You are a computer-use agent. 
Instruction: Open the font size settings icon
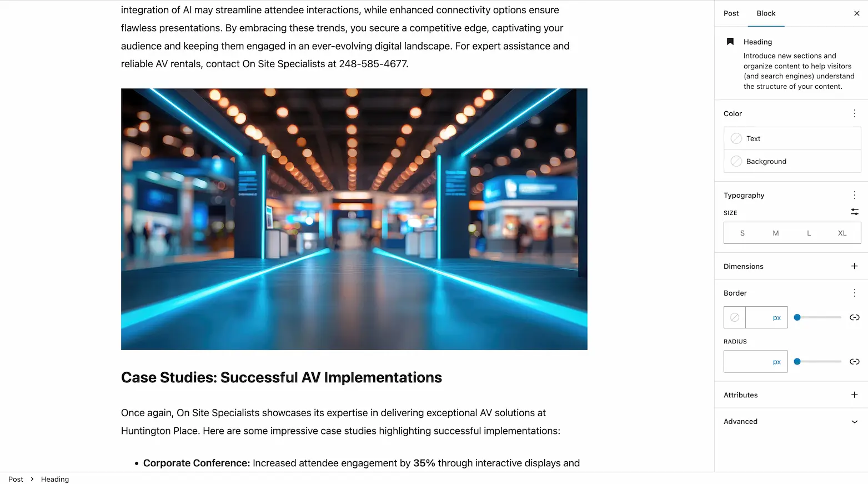pos(854,212)
